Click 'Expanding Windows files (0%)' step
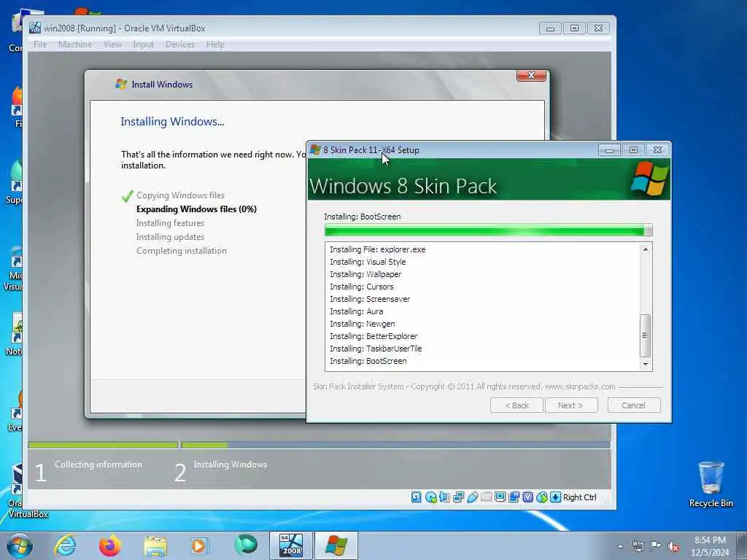747x560 pixels. 196,209
